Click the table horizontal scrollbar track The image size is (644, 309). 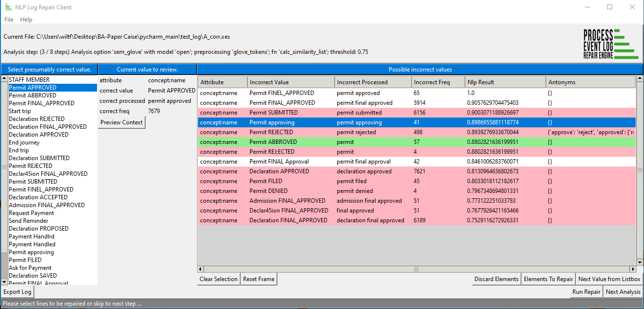coord(417,269)
